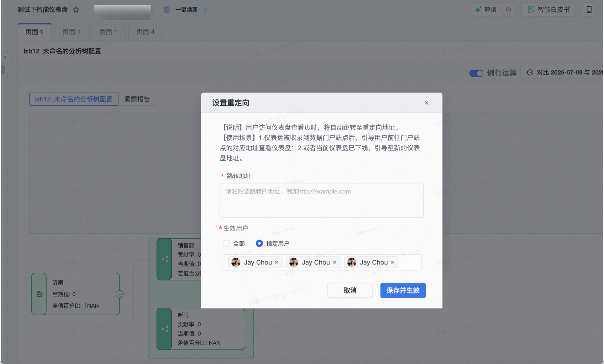Viewport: 604px width, 364px height.
Task: Select the 指定用户 radio option
Action: 259,243
